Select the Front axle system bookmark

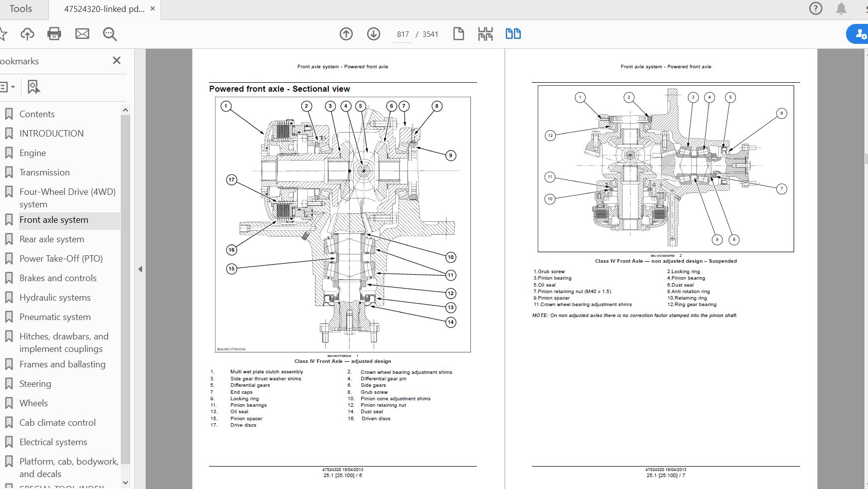54,220
